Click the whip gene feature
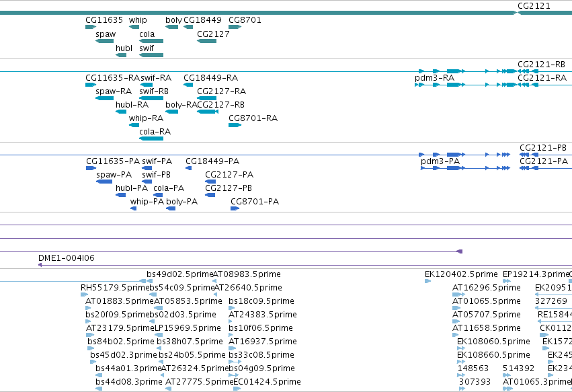The height and width of the screenshot is (392, 572). pyautogui.click(x=134, y=27)
